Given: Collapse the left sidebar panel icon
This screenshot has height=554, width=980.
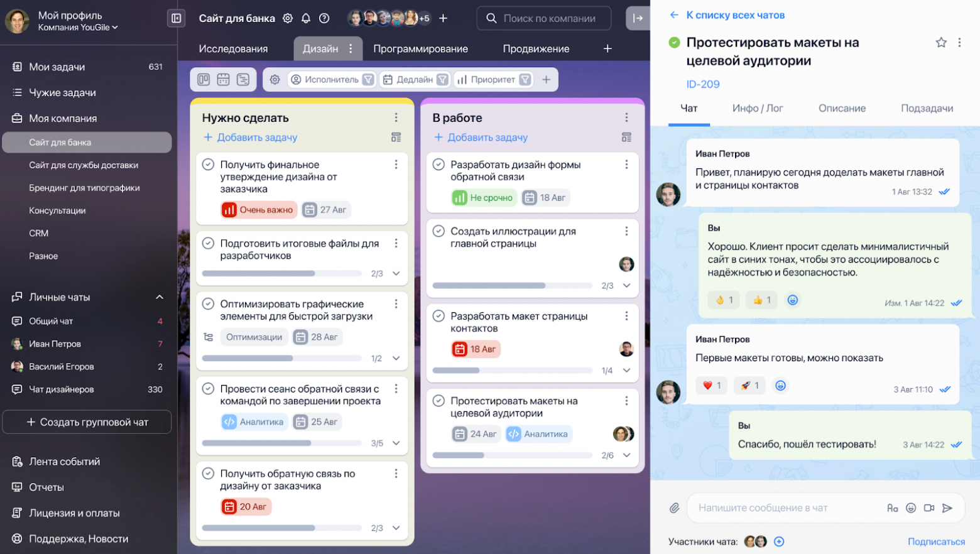Looking at the screenshot, I should 177,18.
